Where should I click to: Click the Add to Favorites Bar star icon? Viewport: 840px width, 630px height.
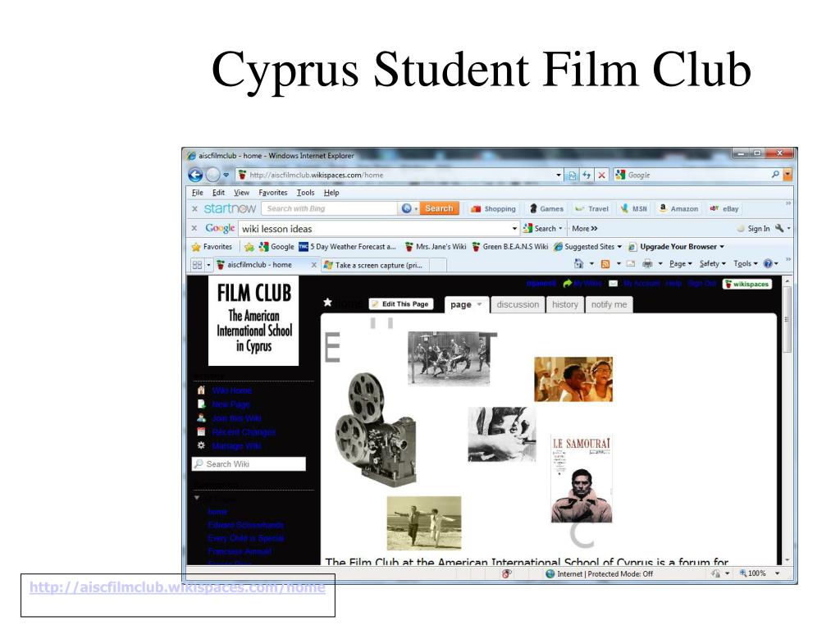tap(249, 247)
